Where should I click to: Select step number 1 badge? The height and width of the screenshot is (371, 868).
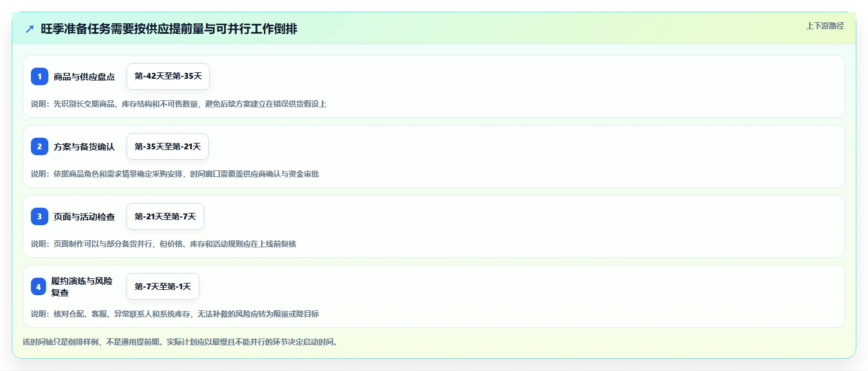(40, 76)
